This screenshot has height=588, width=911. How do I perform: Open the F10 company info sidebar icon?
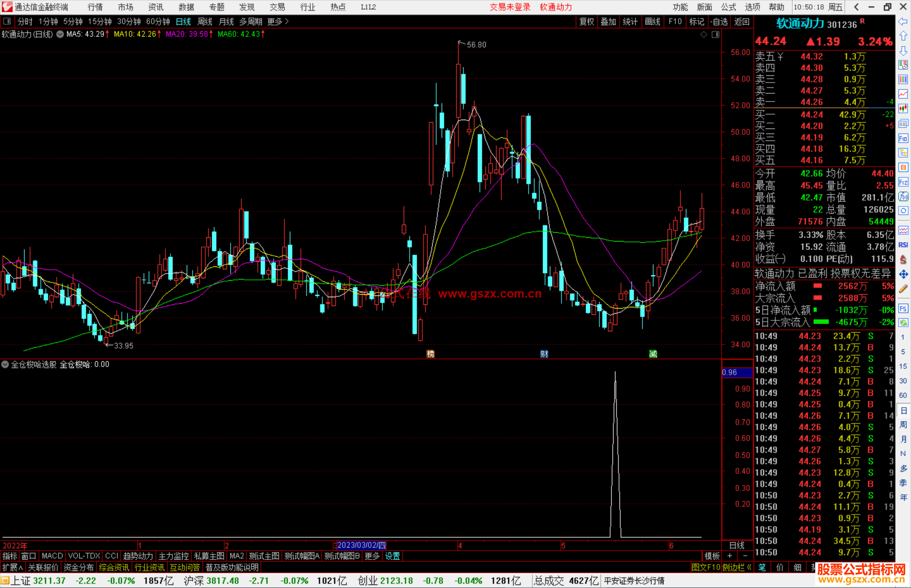[903, 138]
